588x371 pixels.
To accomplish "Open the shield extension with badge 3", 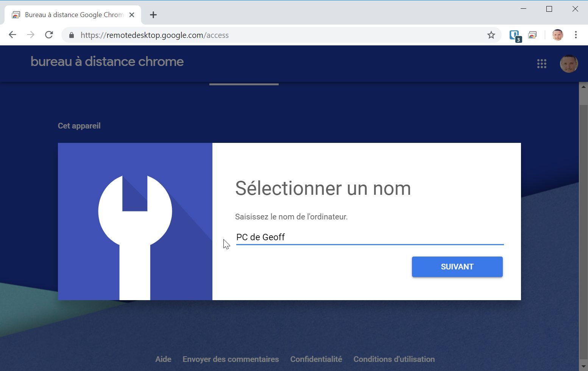I will (515, 36).
